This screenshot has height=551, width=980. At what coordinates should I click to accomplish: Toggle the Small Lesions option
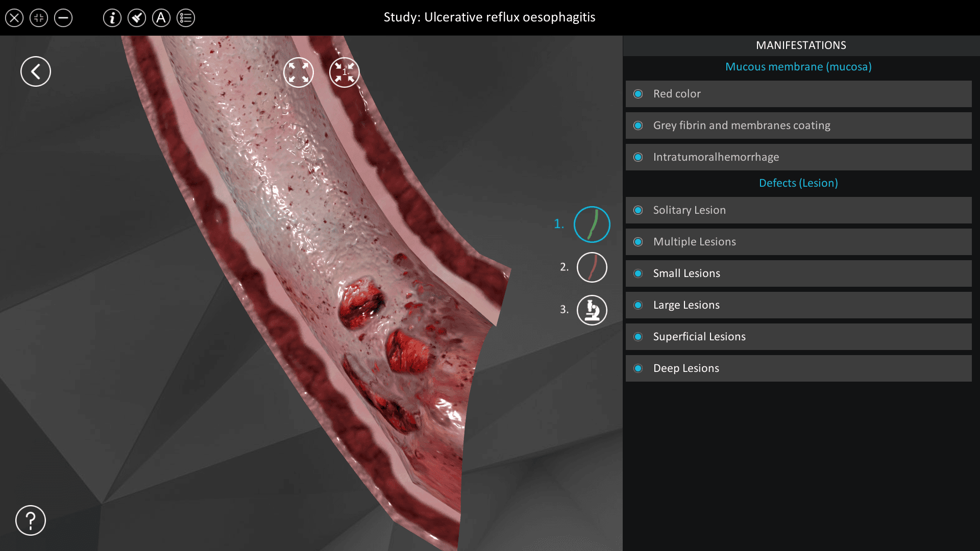(x=799, y=273)
